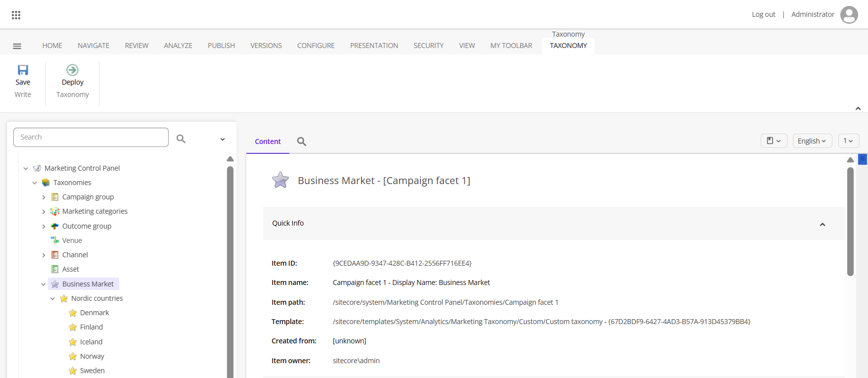Screen dimensions: 868x378
Task: Click the large star icon in item header
Action: 280,180
